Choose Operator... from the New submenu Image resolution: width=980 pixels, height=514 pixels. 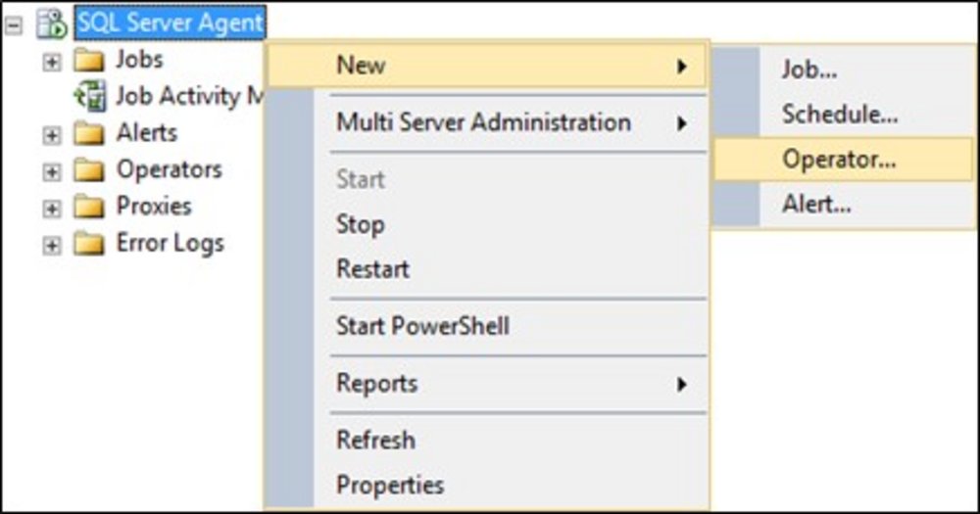pos(839,160)
